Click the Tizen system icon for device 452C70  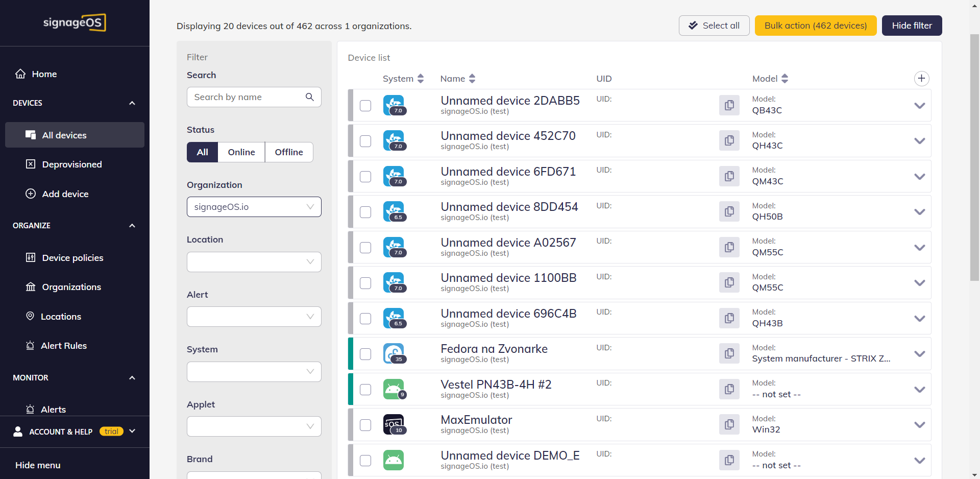coord(394,140)
